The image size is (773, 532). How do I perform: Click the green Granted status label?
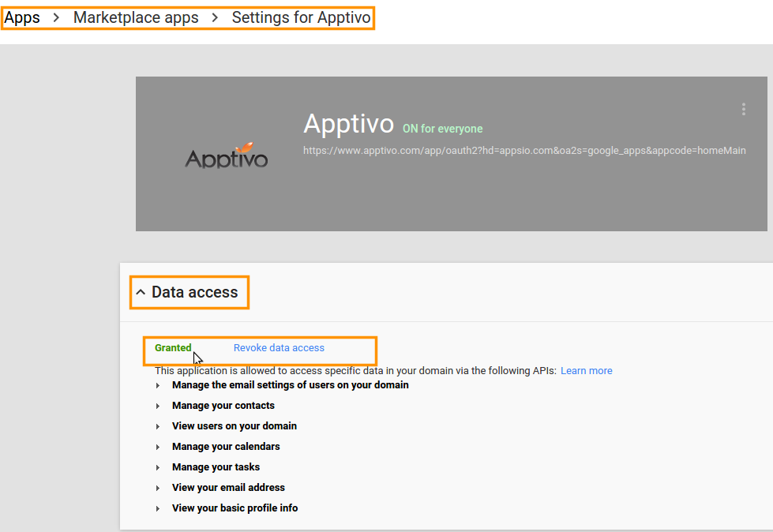173,348
